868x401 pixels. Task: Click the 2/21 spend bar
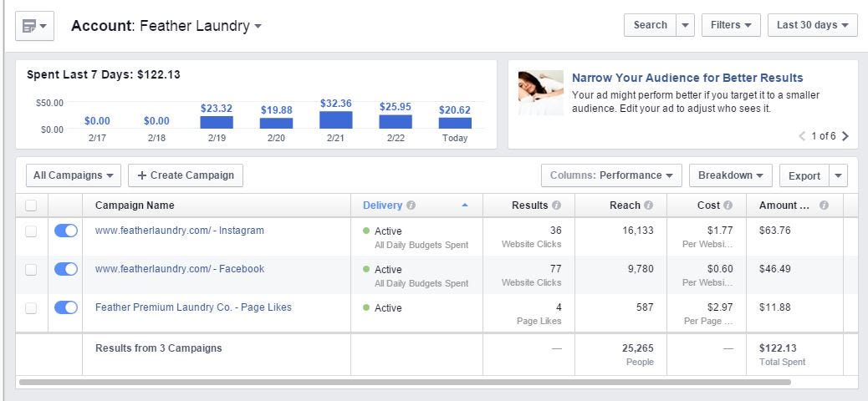(335, 120)
